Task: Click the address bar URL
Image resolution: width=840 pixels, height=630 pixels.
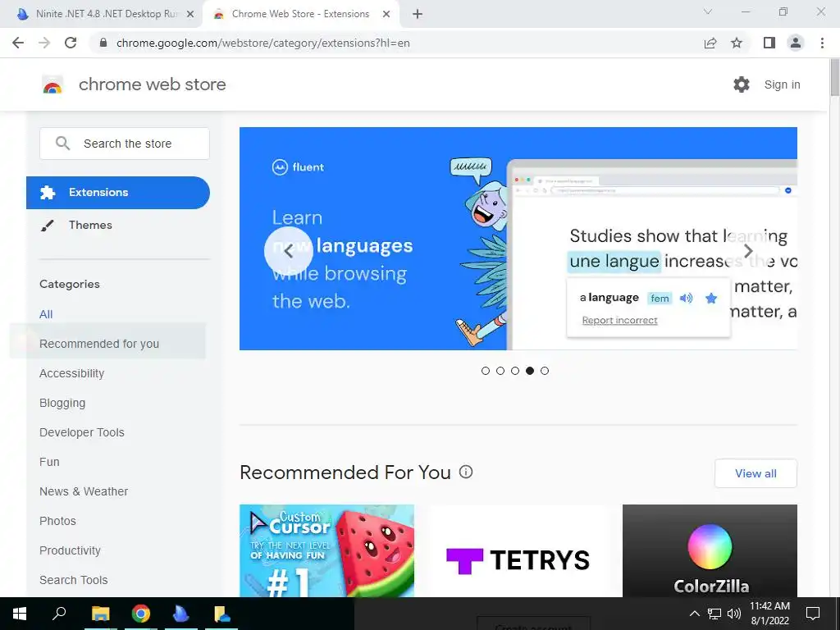Action: [263, 43]
